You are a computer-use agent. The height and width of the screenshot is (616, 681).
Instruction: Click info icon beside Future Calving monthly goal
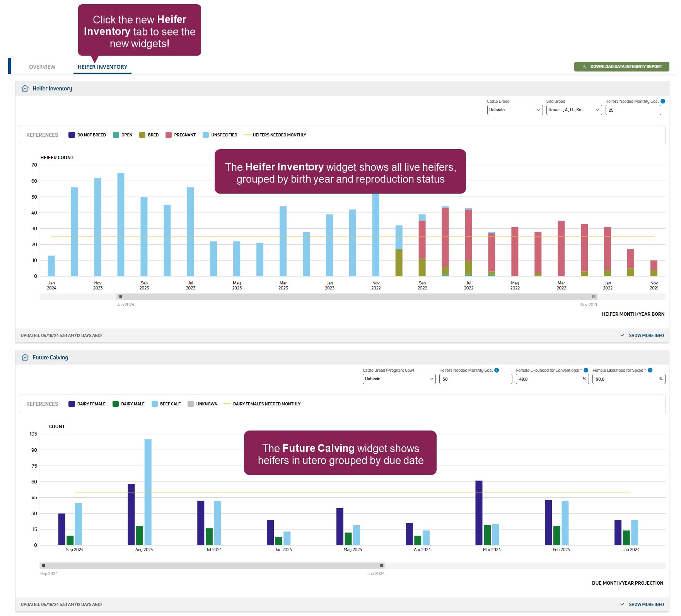pos(497,370)
